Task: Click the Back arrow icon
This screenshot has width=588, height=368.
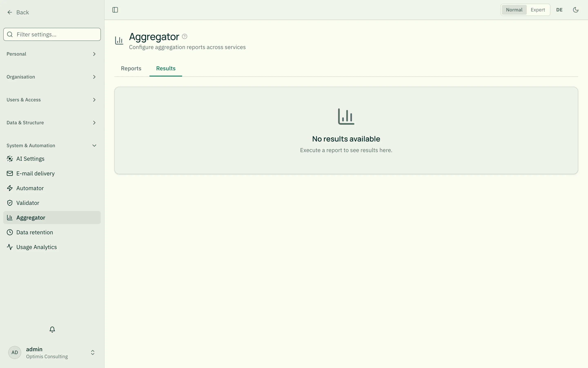Action: point(10,12)
